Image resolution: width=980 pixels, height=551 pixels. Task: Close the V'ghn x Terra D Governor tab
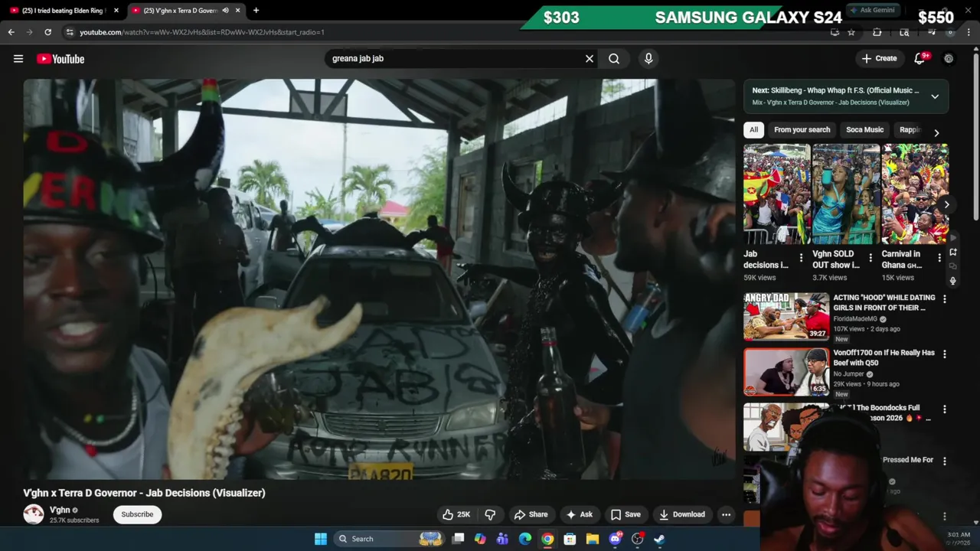(237, 11)
